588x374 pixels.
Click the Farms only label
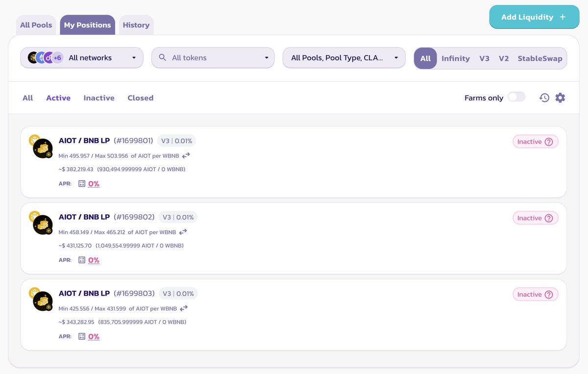coord(484,98)
